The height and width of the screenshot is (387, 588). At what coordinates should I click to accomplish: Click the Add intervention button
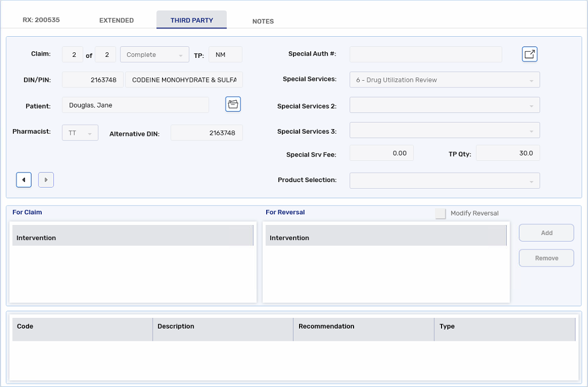click(546, 233)
